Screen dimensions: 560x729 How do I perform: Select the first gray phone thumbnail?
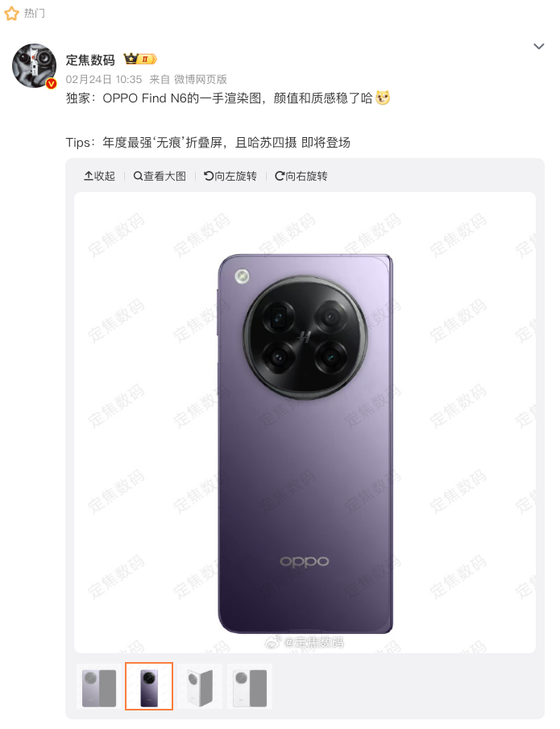(99, 686)
